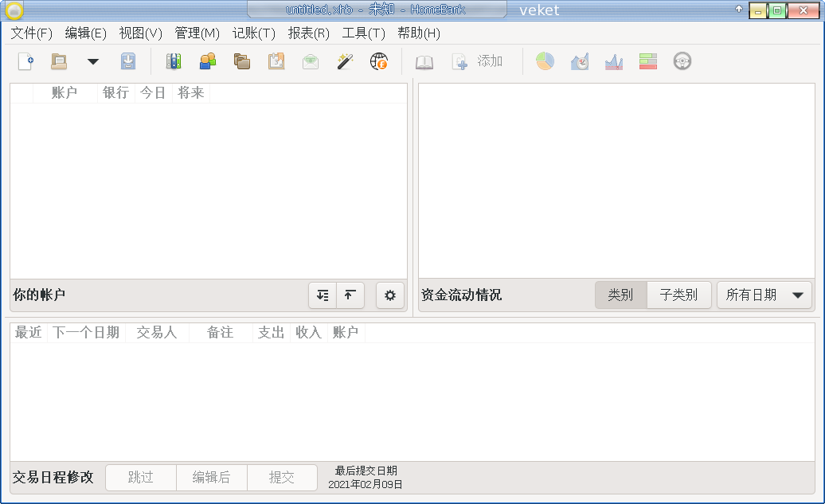
Task: Open the payees manager icon
Action: point(208,61)
